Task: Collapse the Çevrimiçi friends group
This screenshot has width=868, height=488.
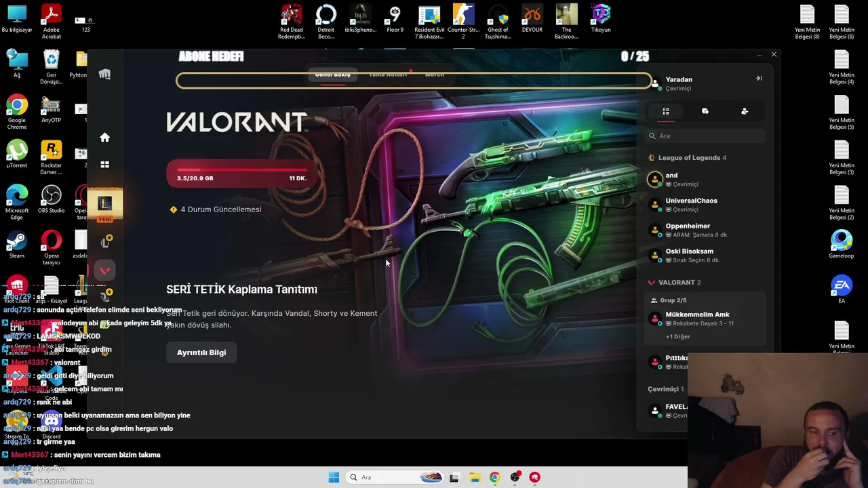Action: coord(666,389)
